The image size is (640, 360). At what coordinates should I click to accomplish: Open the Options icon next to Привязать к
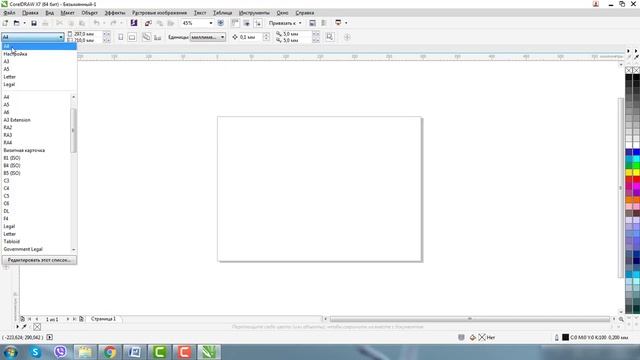click(x=312, y=23)
